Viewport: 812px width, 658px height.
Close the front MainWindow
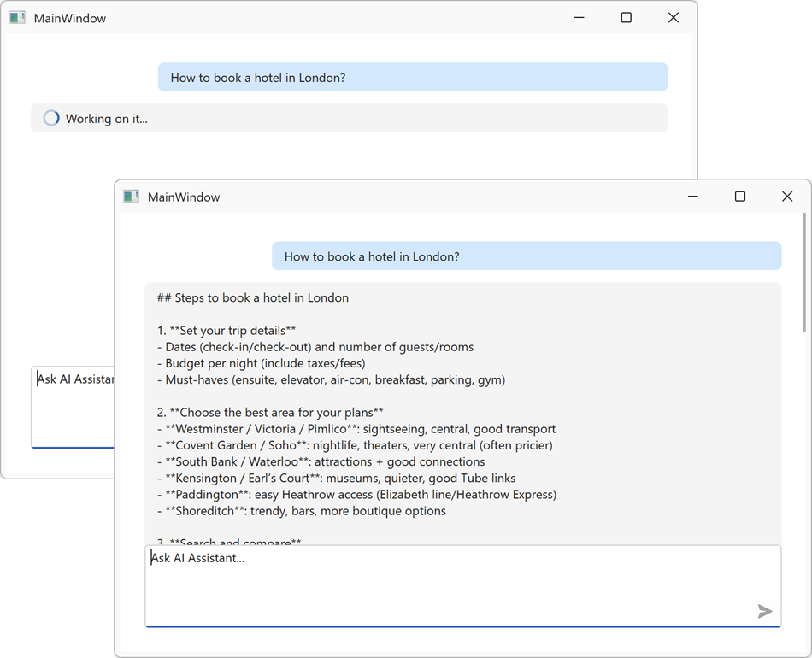[x=787, y=197]
